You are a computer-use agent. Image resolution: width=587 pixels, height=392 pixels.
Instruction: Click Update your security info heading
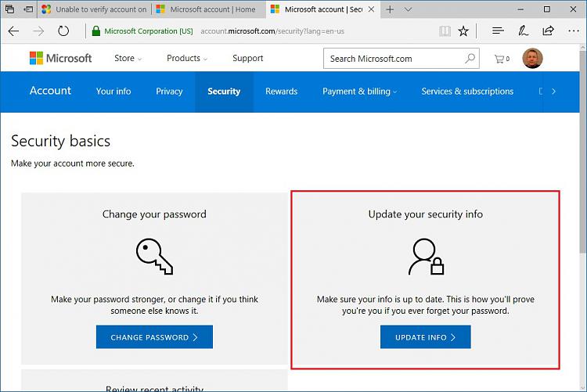[x=425, y=214]
